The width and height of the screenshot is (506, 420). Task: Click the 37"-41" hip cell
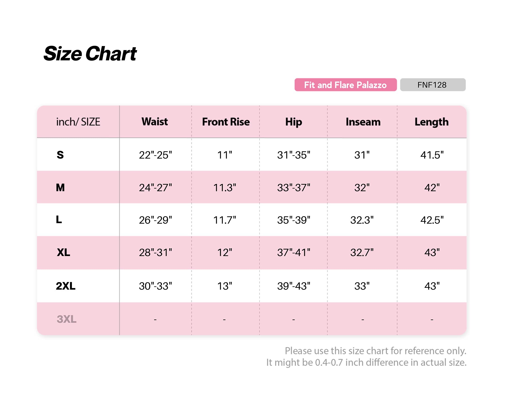(294, 253)
